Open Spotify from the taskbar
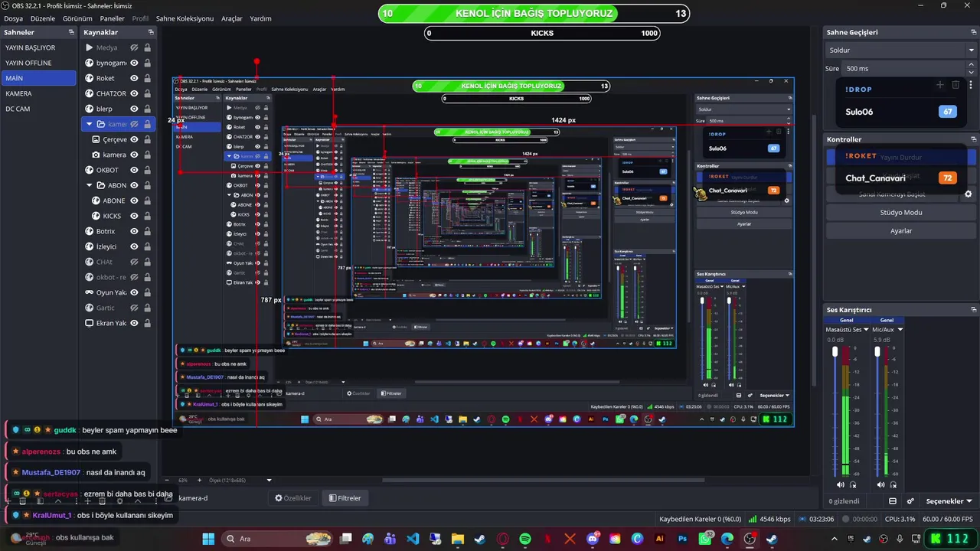 525,539
